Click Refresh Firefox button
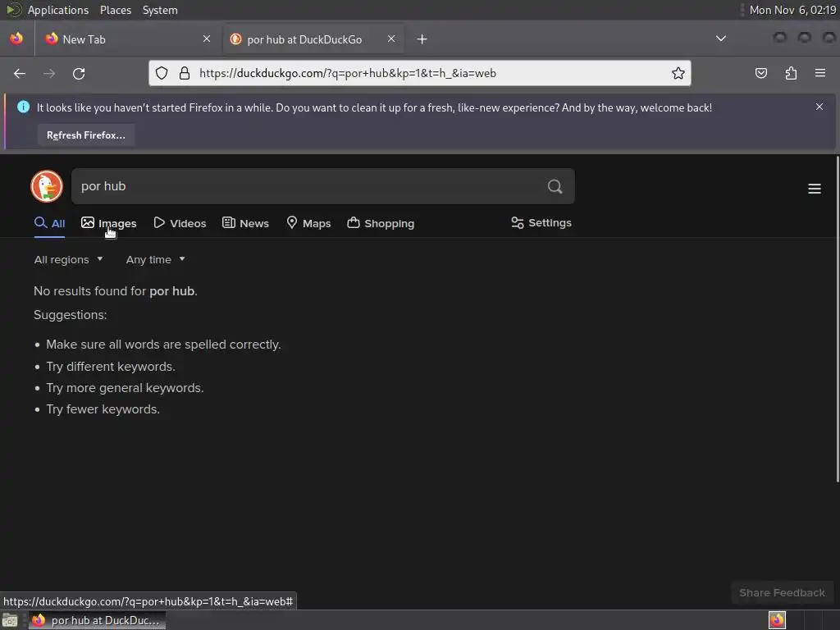Screen dimensions: 840x630 [85, 135]
